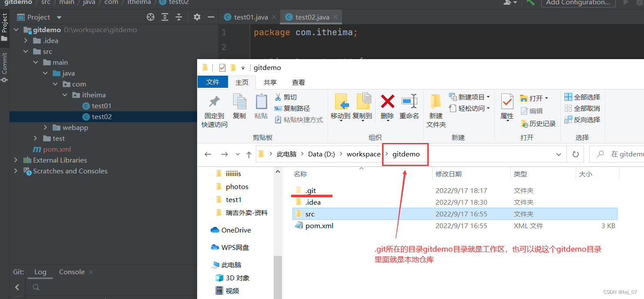Click the red 删除 delete icon
The width and height of the screenshot is (644, 299).
point(387,102)
